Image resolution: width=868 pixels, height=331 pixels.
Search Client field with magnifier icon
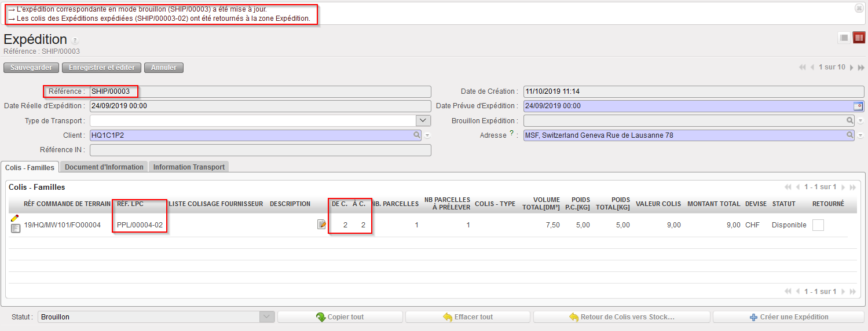click(416, 135)
